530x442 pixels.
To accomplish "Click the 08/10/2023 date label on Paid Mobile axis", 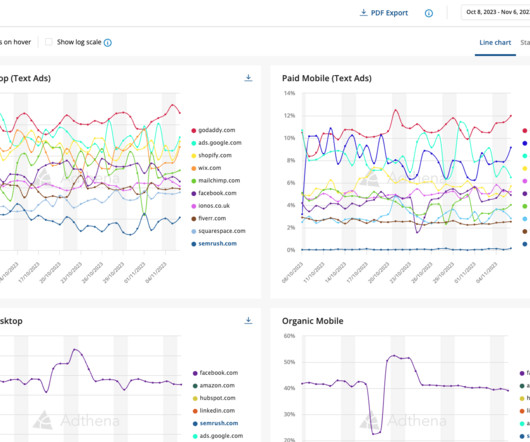I will 293,272.
